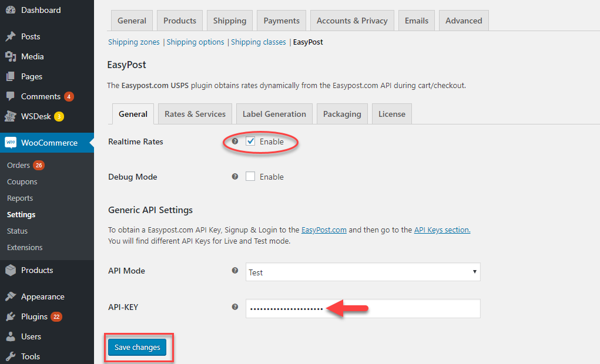Image resolution: width=600 pixels, height=364 pixels.
Task: Open the API Mode dropdown
Action: pos(363,272)
